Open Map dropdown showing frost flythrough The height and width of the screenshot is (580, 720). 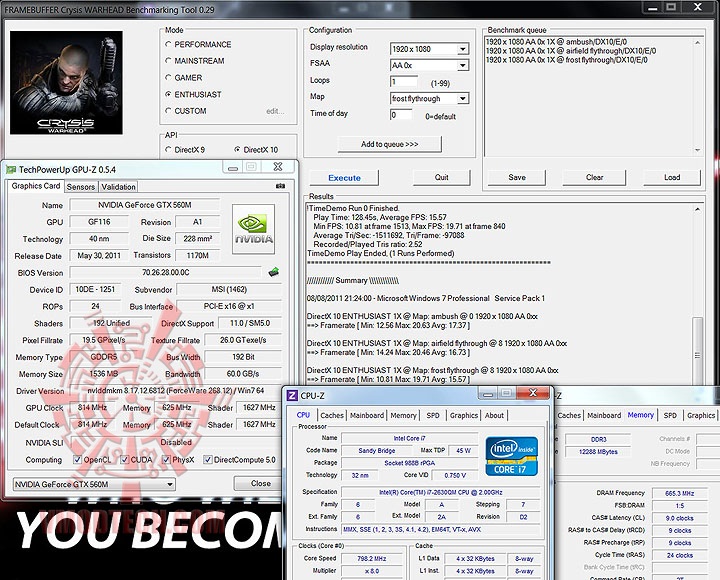point(463,98)
